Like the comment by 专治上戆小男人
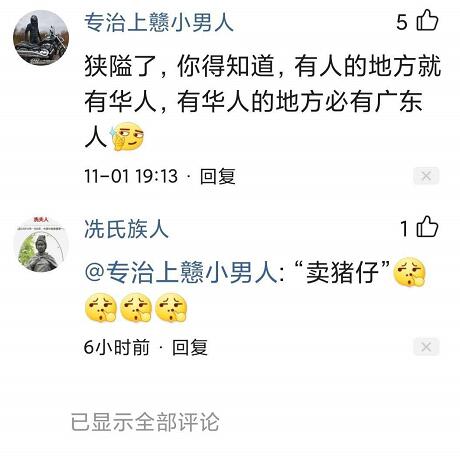Viewport: 460px width, 464px height. [427, 21]
